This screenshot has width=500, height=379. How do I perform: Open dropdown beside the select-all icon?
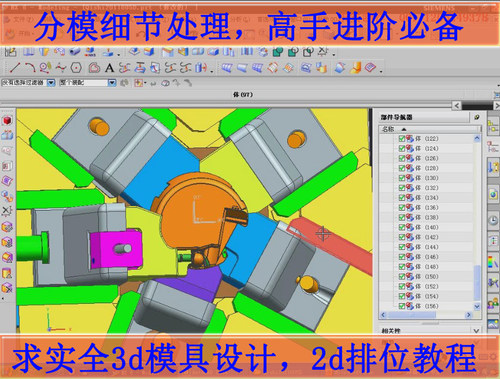pos(145,83)
